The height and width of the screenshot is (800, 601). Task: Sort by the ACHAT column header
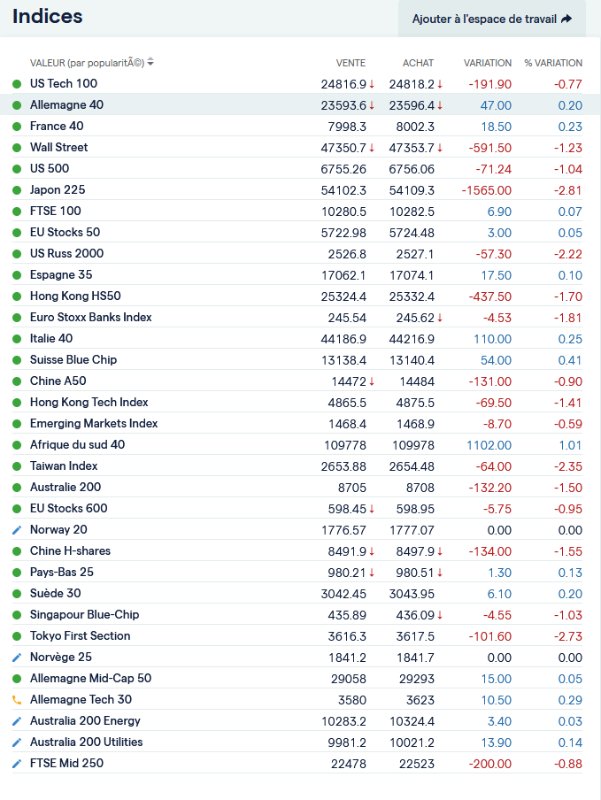coord(418,63)
